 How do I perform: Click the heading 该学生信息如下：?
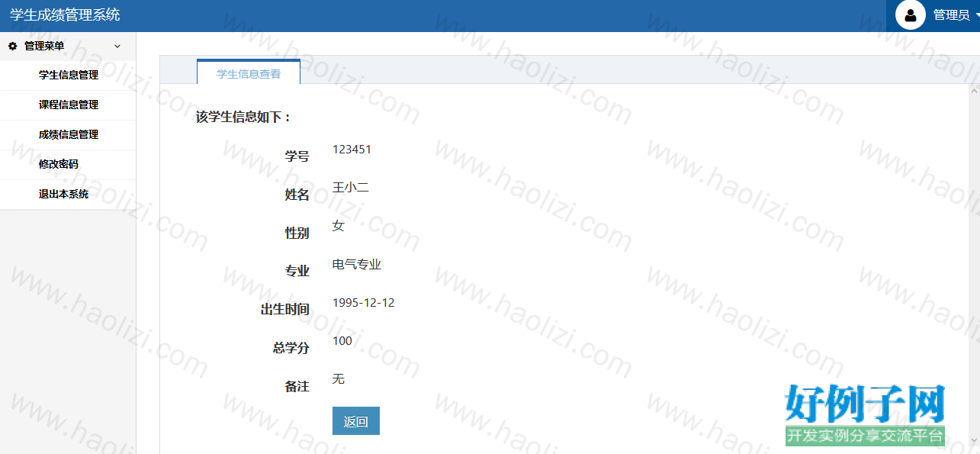[x=244, y=118]
